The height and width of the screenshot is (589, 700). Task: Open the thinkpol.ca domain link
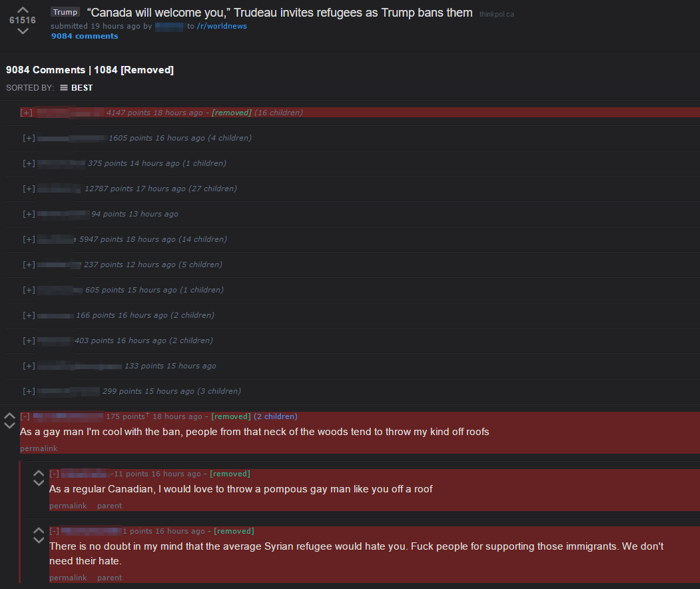[496, 14]
